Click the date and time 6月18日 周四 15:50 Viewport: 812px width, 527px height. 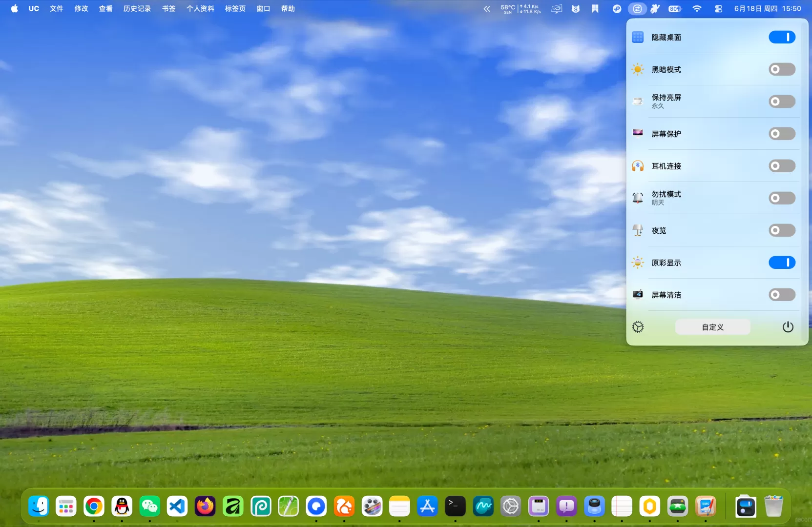pos(768,8)
